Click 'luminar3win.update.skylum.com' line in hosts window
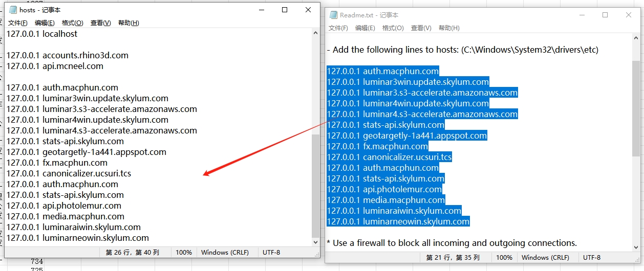 88,98
